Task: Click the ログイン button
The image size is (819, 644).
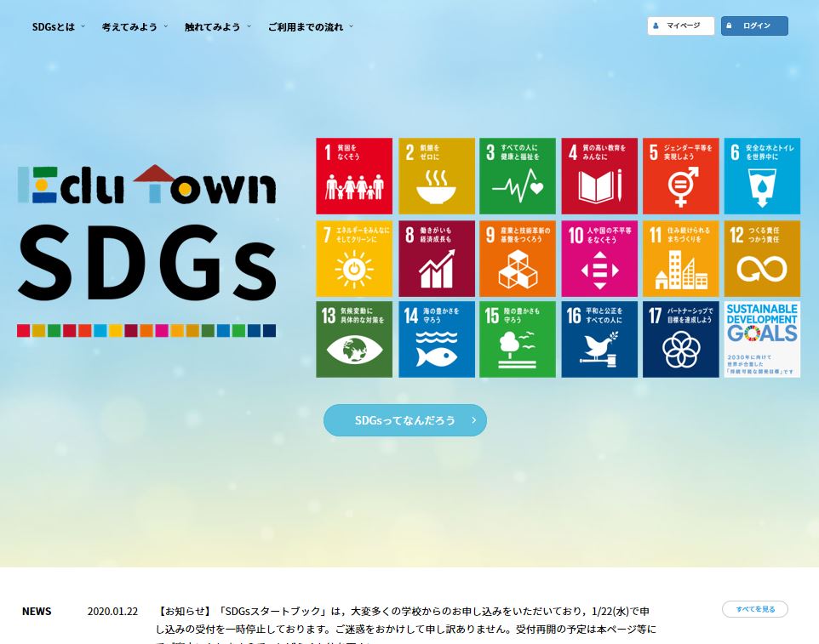Action: point(754,26)
